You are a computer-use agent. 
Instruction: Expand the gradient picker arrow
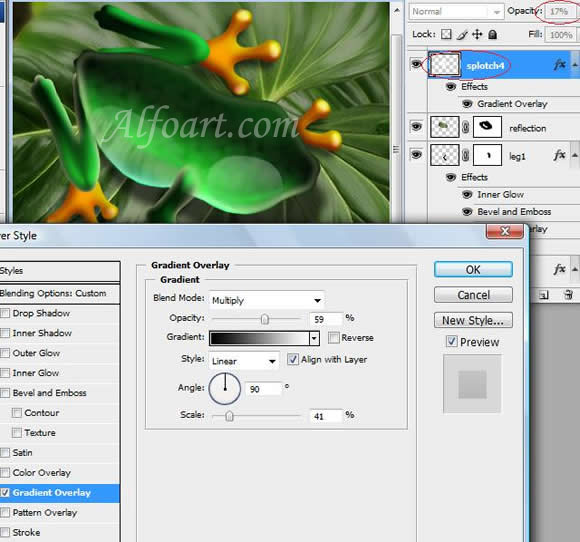coord(314,338)
